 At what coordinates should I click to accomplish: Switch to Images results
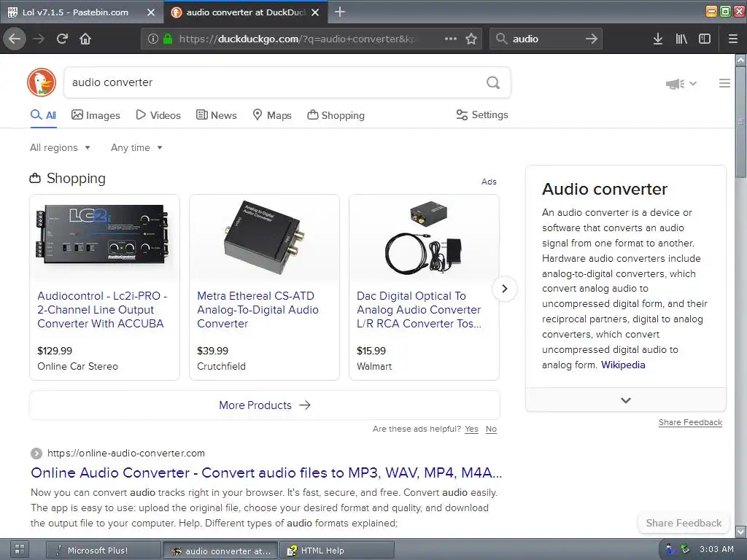click(96, 115)
